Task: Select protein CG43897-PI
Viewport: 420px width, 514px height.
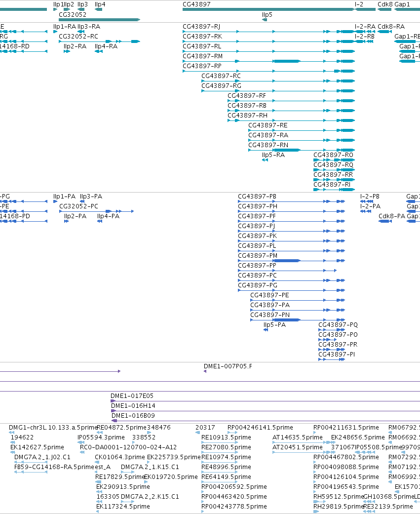Action: tap(332, 359)
